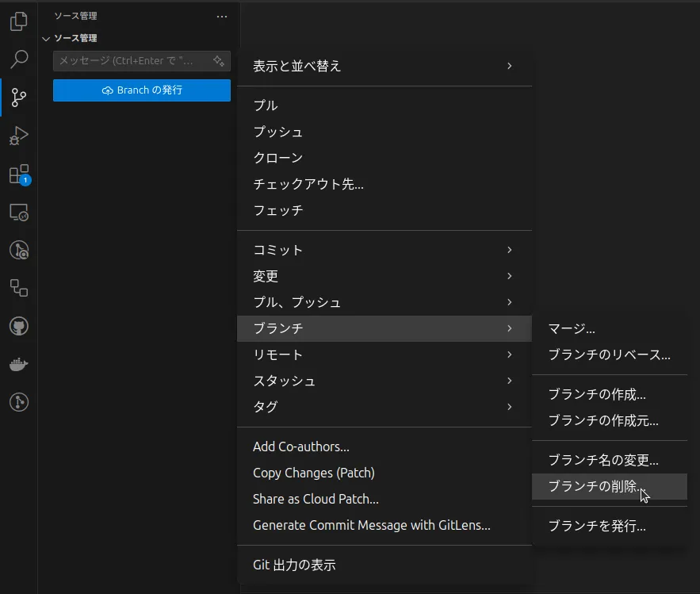Open the Search view icon

point(18,59)
